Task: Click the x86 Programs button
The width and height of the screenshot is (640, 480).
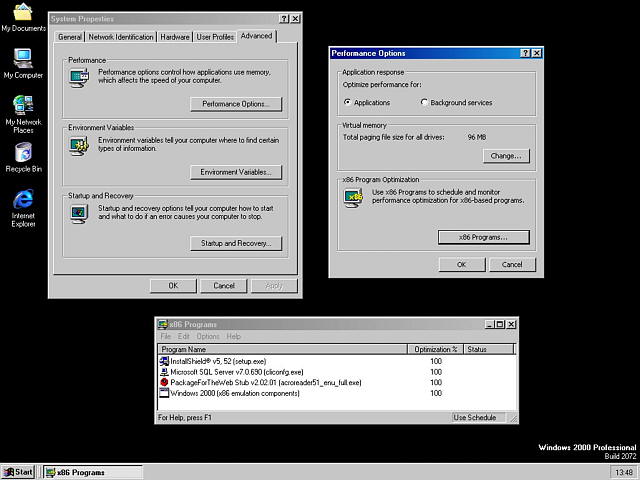Action: pos(484,237)
